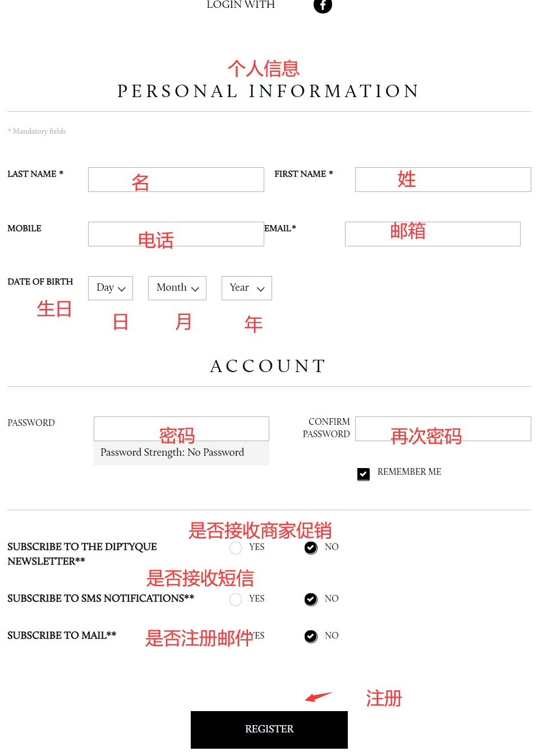Select NO for Diptyque newsletter subscription
538x756 pixels.
(311, 548)
